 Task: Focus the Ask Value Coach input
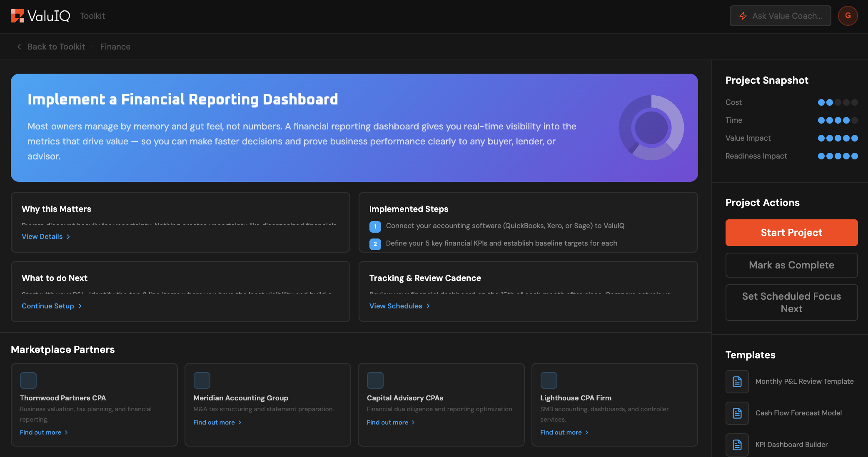(x=780, y=16)
